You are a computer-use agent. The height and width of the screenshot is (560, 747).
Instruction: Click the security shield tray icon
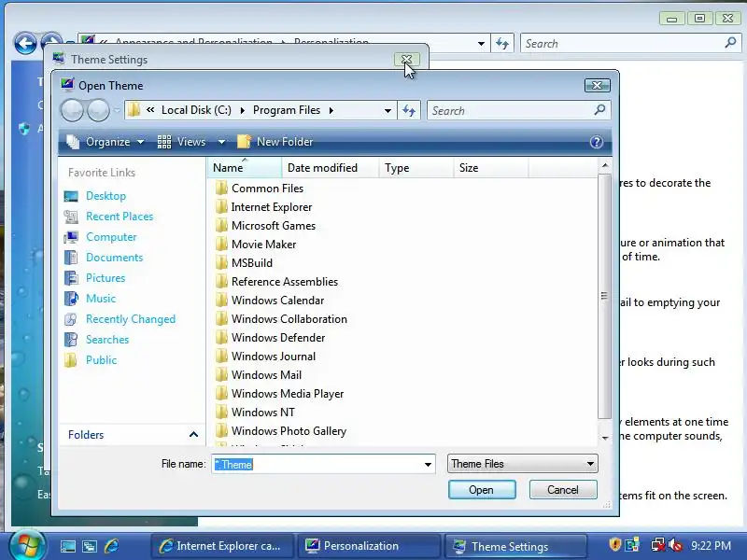(615, 544)
